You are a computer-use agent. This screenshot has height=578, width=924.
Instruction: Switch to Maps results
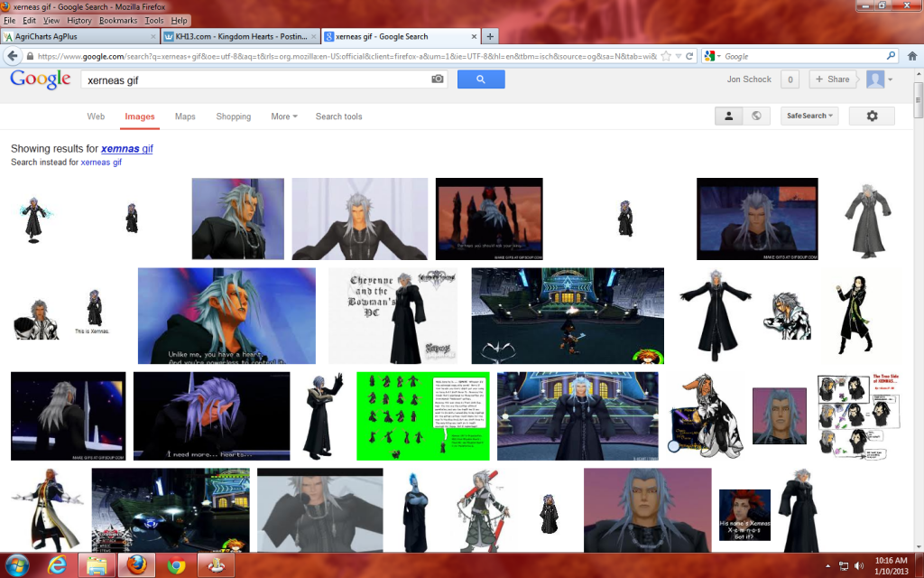point(185,117)
